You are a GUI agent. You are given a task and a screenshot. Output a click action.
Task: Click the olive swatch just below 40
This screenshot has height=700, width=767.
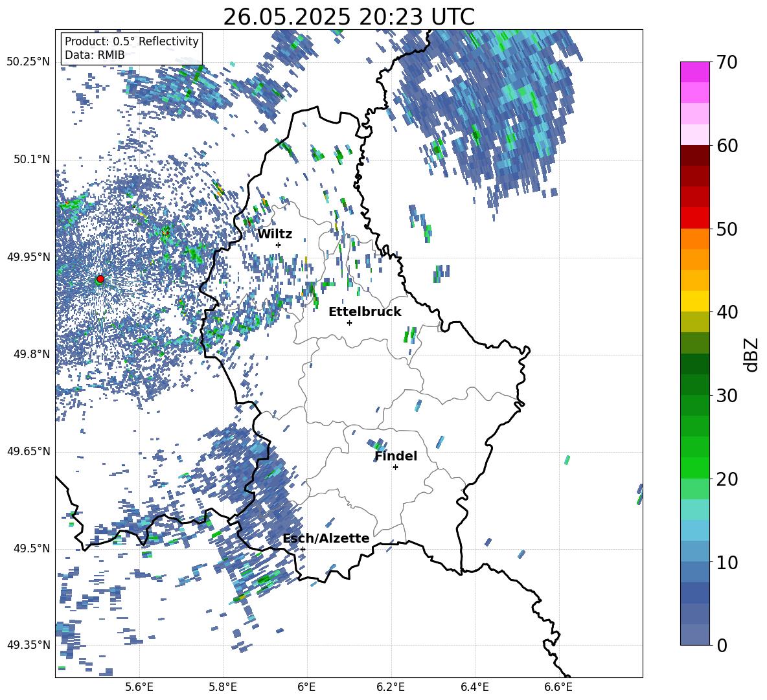tap(694, 322)
